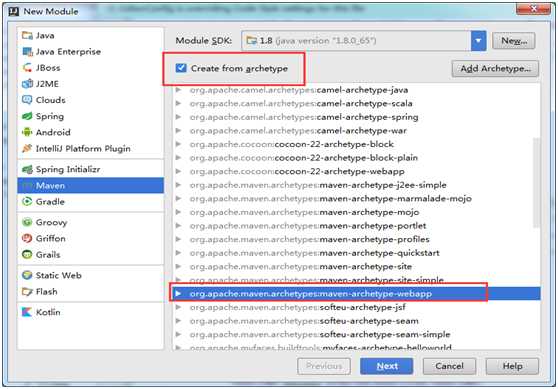558x389 pixels.
Task: Click the IntelliJ Platform Plugin icon
Action: click(x=27, y=148)
